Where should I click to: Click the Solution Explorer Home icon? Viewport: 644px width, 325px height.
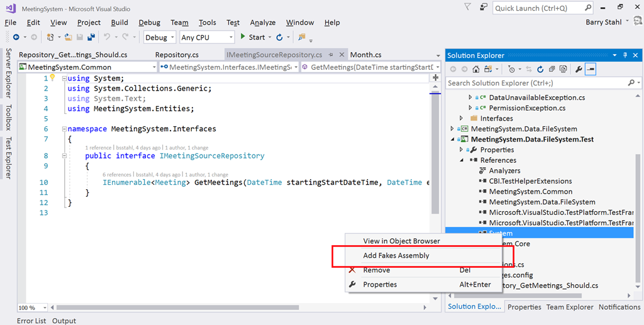click(475, 69)
